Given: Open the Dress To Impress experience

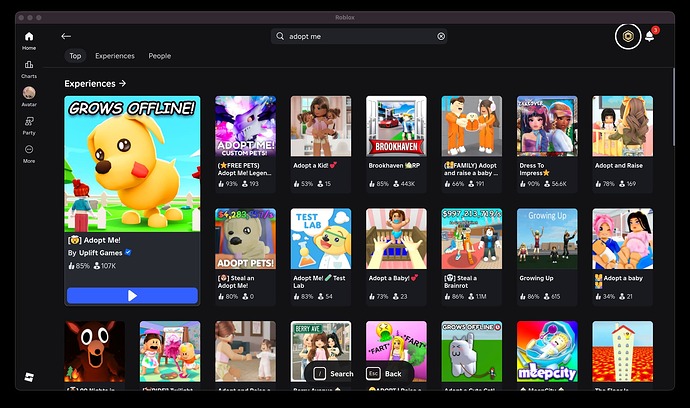Looking at the screenshot, I should (x=547, y=144).
